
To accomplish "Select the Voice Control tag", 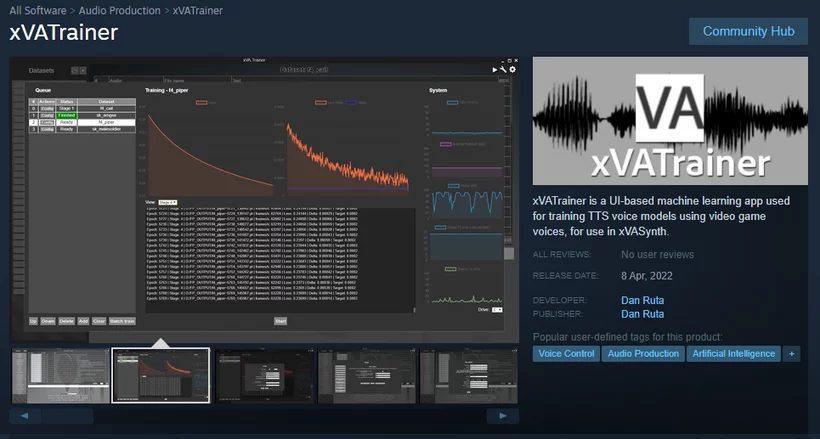I will click(566, 354).
